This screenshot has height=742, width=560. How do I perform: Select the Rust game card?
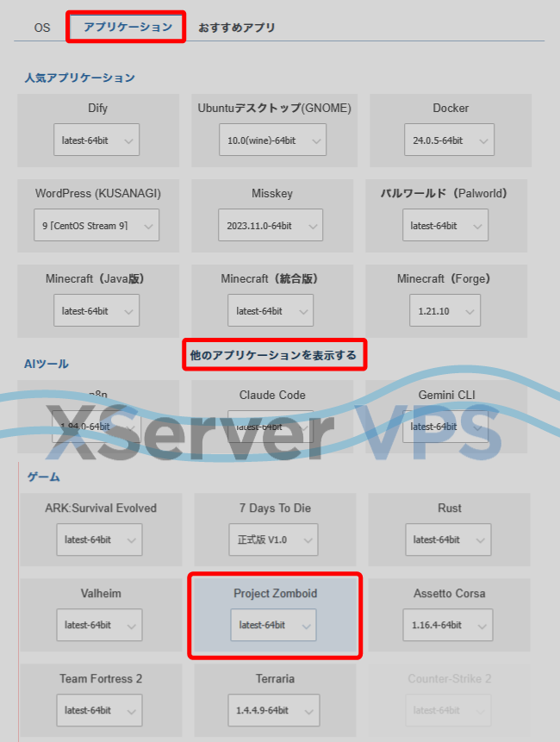449,508
